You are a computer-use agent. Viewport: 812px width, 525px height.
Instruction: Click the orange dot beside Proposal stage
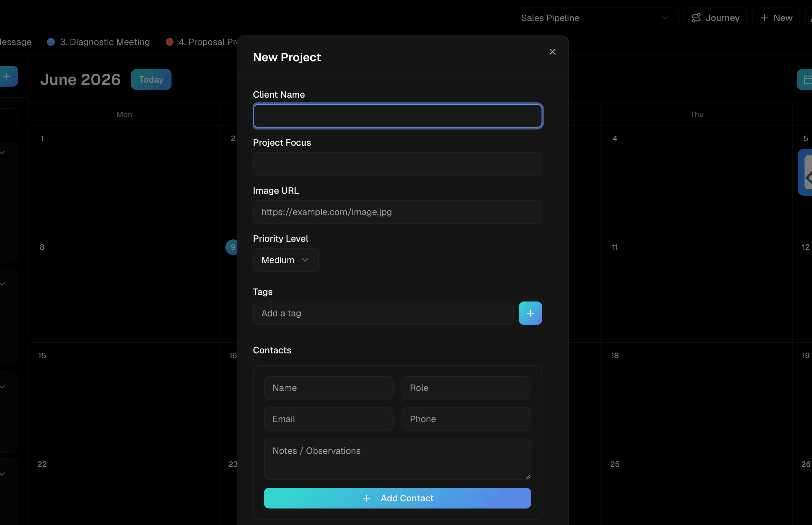coord(169,42)
